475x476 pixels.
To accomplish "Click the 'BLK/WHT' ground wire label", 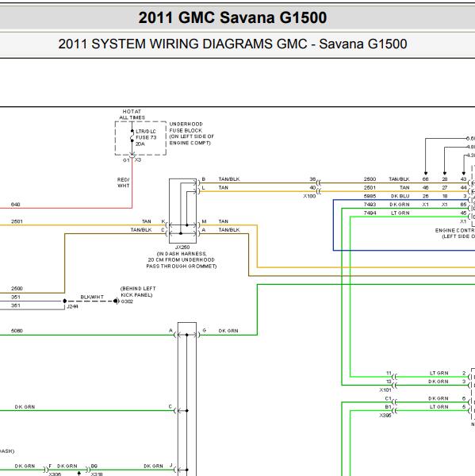I will click(x=92, y=297).
